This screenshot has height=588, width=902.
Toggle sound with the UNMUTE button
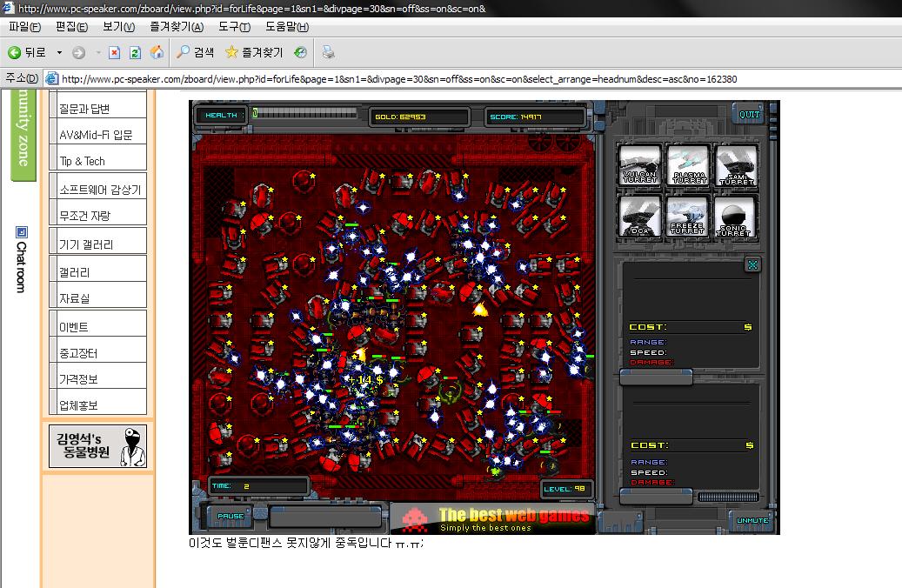pos(752,520)
